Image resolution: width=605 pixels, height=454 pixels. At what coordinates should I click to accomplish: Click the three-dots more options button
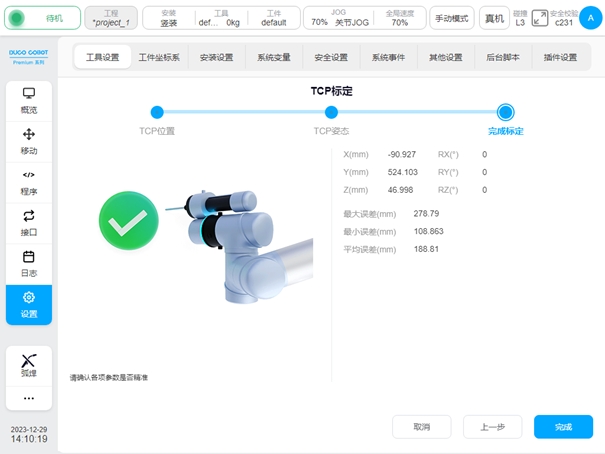click(29, 398)
